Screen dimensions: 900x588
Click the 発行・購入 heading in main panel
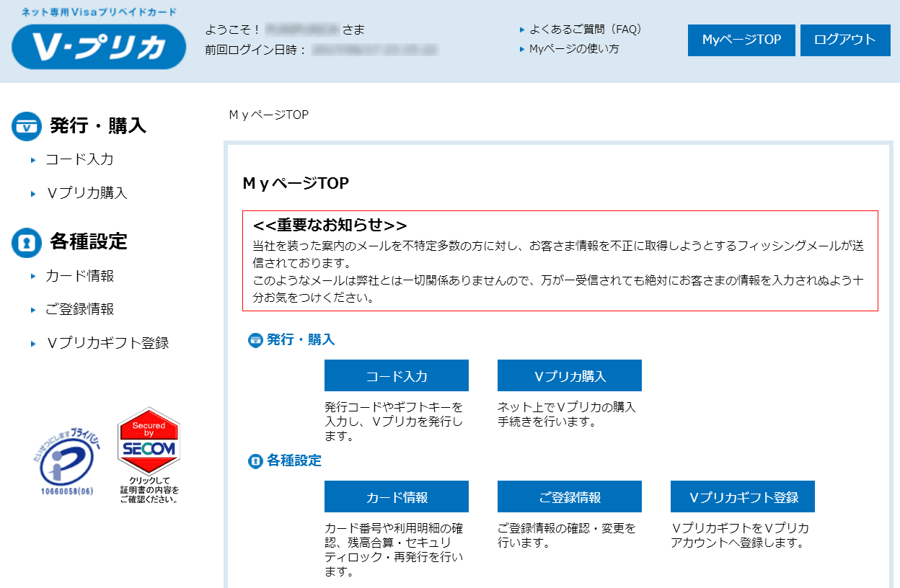click(x=301, y=339)
